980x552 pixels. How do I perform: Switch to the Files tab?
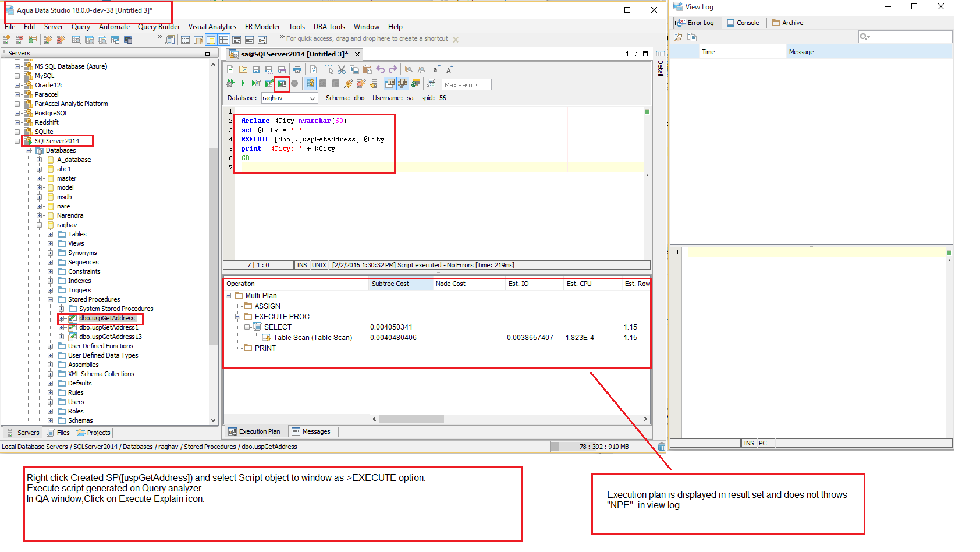58,433
